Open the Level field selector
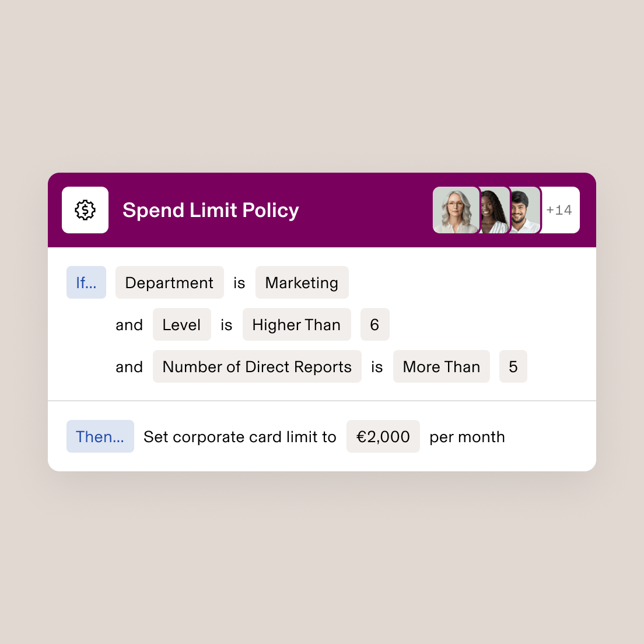Image resolution: width=644 pixels, height=644 pixels. [181, 324]
